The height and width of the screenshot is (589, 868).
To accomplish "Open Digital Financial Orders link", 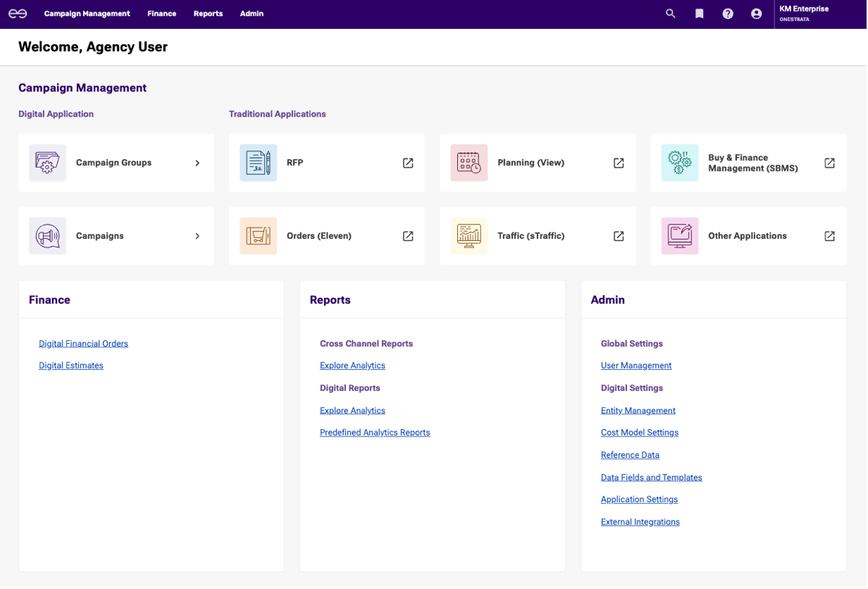I will pos(83,344).
